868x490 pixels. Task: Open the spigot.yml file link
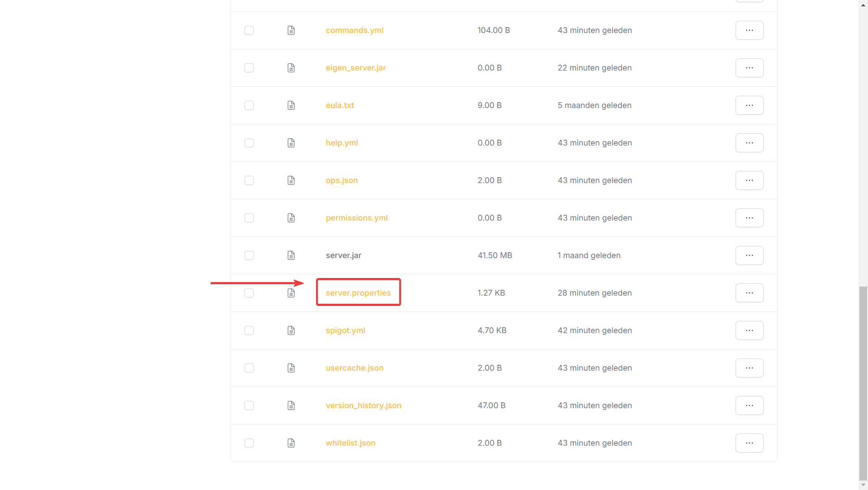(345, 330)
